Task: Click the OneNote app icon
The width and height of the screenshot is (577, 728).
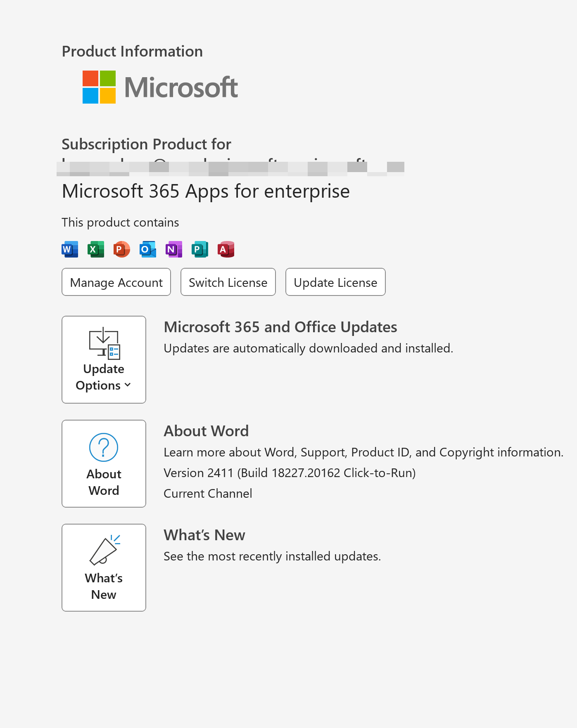Action: tap(174, 249)
